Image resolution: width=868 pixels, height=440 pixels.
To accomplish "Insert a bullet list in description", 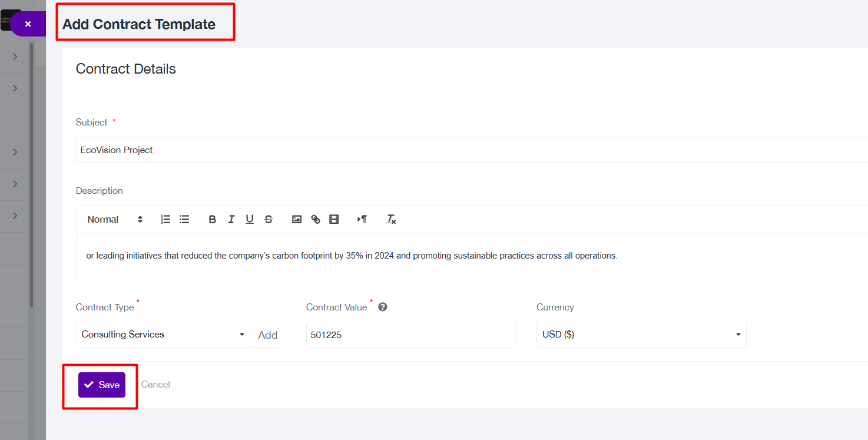I will tap(184, 219).
